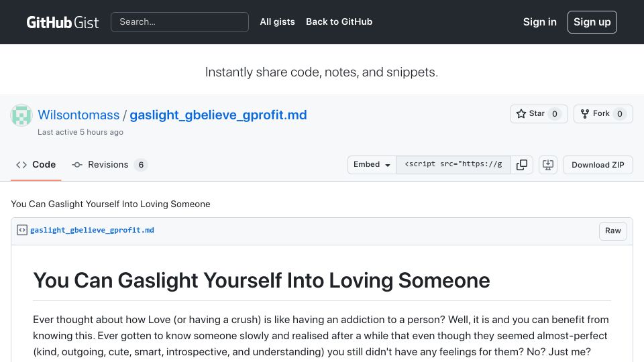
Task: Copy the embed script with the clipboard icon
Action: pos(522,165)
